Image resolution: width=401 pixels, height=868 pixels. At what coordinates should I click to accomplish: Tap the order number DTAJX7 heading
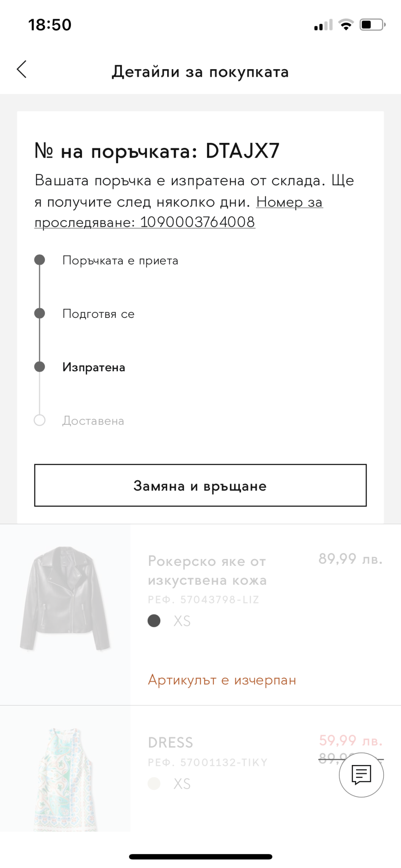[157, 151]
